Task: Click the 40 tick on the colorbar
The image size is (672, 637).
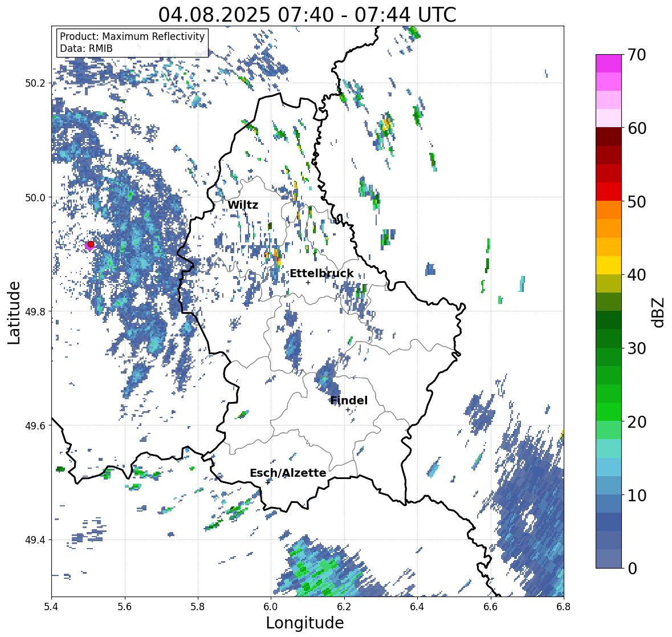Action: [x=637, y=275]
